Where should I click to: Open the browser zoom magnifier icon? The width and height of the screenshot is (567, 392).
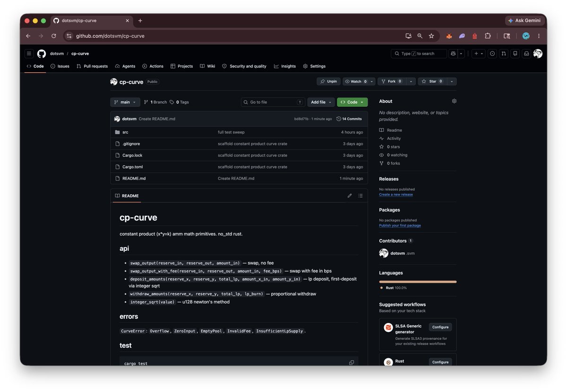tap(420, 36)
